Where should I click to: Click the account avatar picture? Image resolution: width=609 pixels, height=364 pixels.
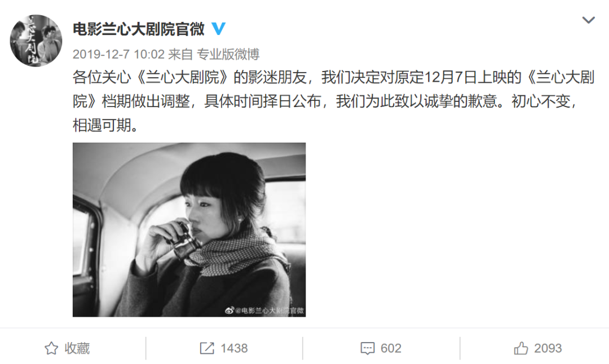(x=36, y=41)
